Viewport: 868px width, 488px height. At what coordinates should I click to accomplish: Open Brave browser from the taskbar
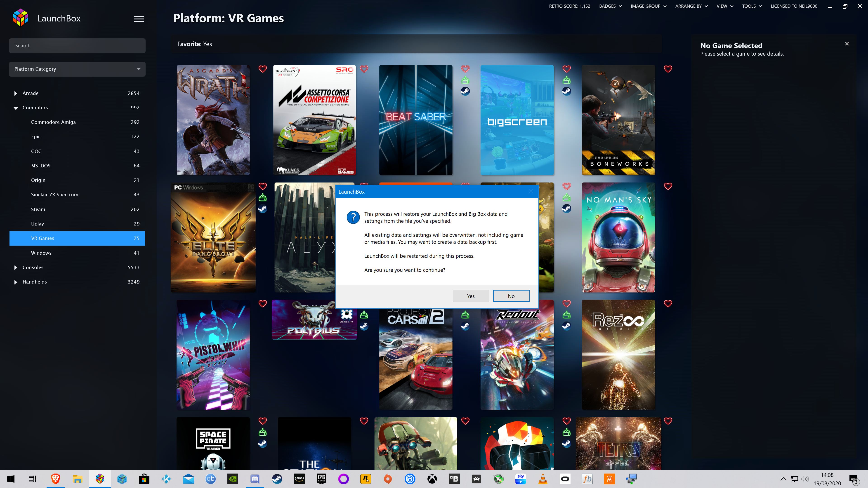[x=55, y=479]
